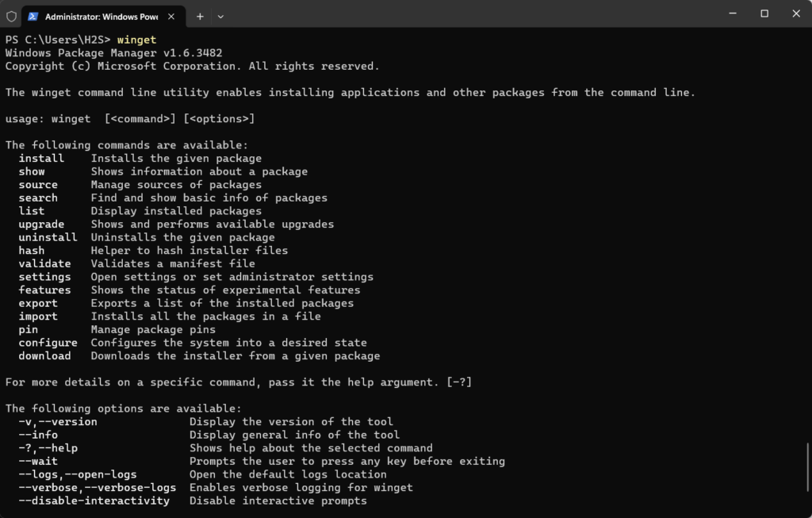This screenshot has width=812, height=518.
Task: Click the 'download' command entry
Action: tap(44, 356)
